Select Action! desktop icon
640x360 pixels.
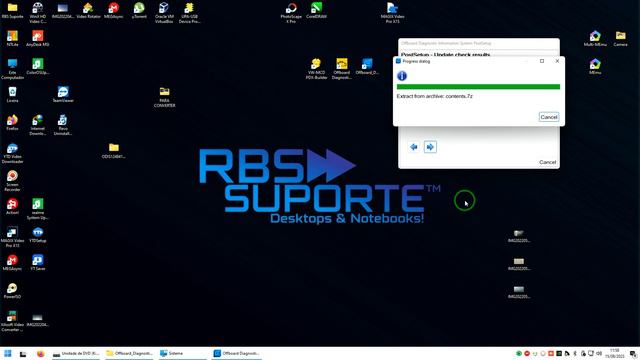[12, 207]
